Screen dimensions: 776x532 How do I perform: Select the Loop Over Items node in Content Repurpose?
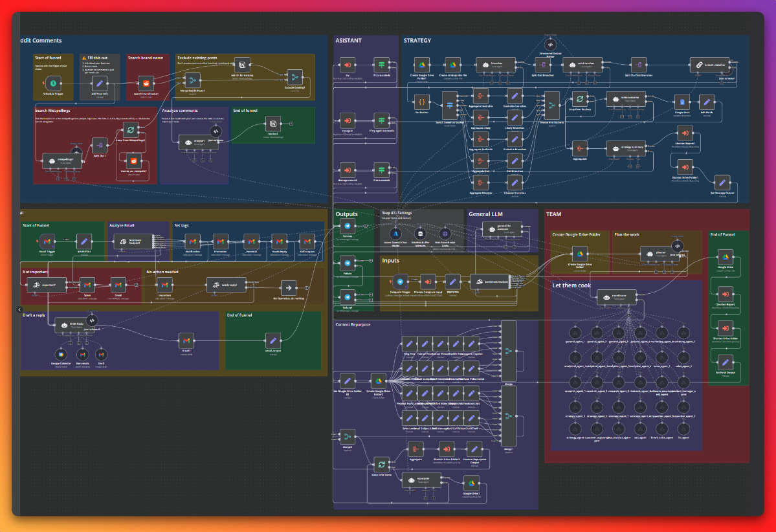pyautogui.click(x=382, y=464)
